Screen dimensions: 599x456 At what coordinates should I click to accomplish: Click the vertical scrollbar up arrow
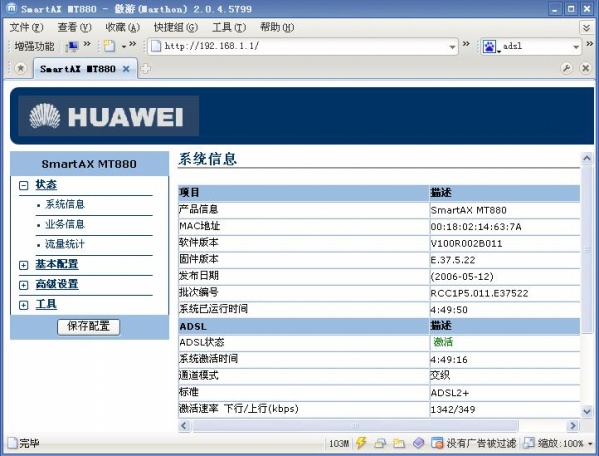pos(587,158)
